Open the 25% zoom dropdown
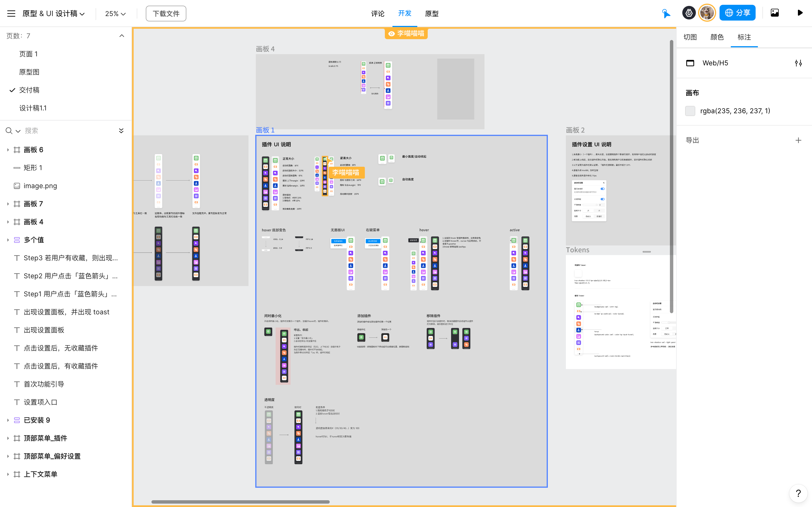The image size is (812, 507). click(x=115, y=14)
